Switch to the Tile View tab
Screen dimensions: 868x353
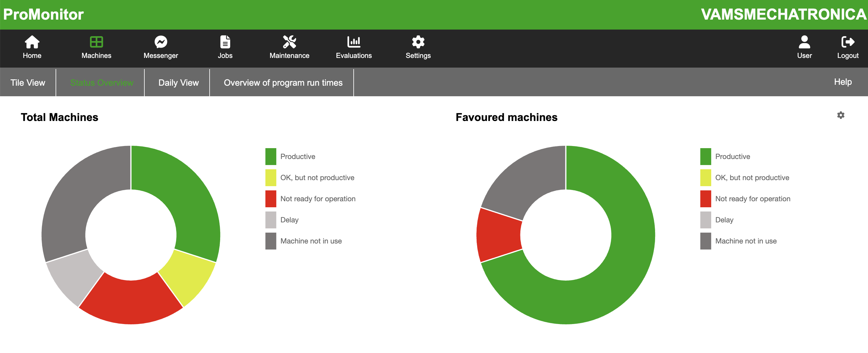pos(27,82)
